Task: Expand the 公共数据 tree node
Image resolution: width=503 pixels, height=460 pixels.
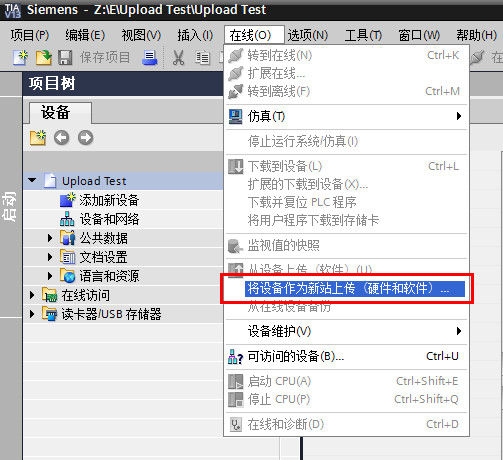Action: coord(50,238)
